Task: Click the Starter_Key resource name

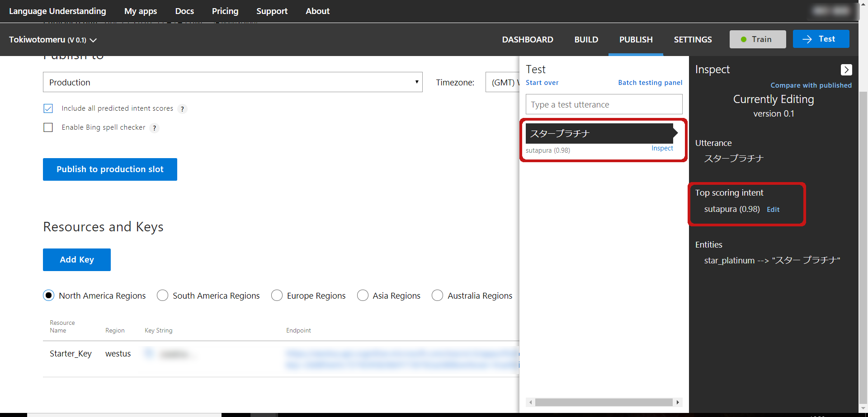Action: tap(71, 354)
